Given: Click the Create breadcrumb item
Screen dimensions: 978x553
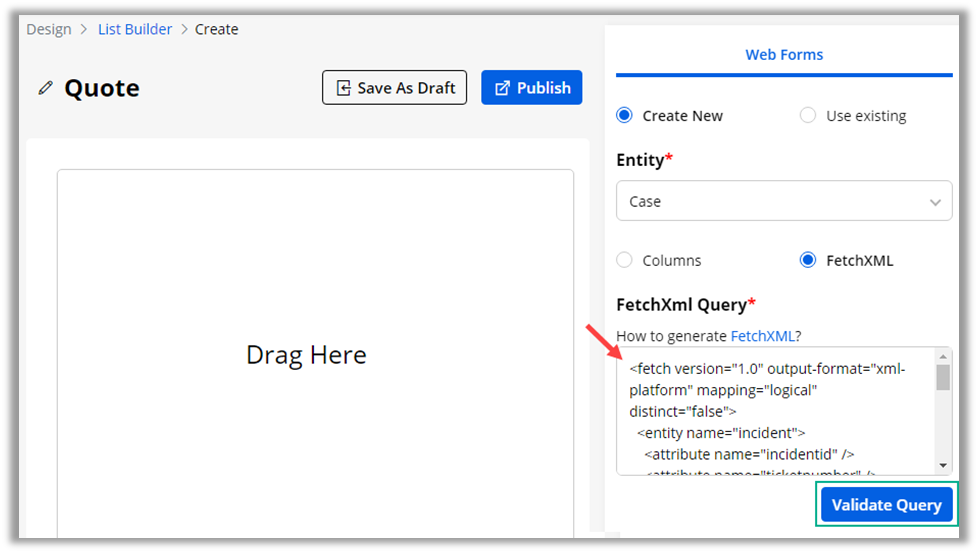Looking at the screenshot, I should pyautogui.click(x=216, y=29).
